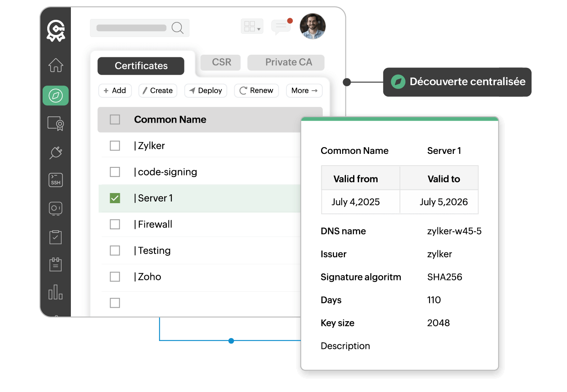Uncheck the Server 1 checkbox
This screenshot has height=392, width=567.
point(115,198)
